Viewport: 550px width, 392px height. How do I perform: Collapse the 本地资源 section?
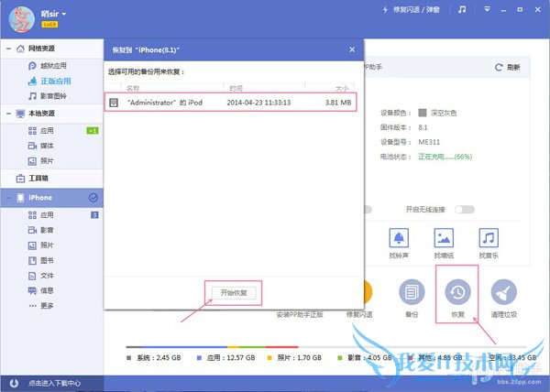tap(8, 114)
